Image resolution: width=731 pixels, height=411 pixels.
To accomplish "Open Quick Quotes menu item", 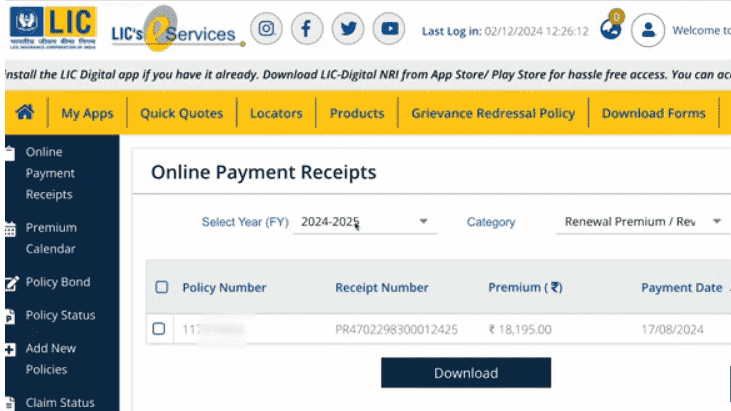I will pyautogui.click(x=181, y=113).
